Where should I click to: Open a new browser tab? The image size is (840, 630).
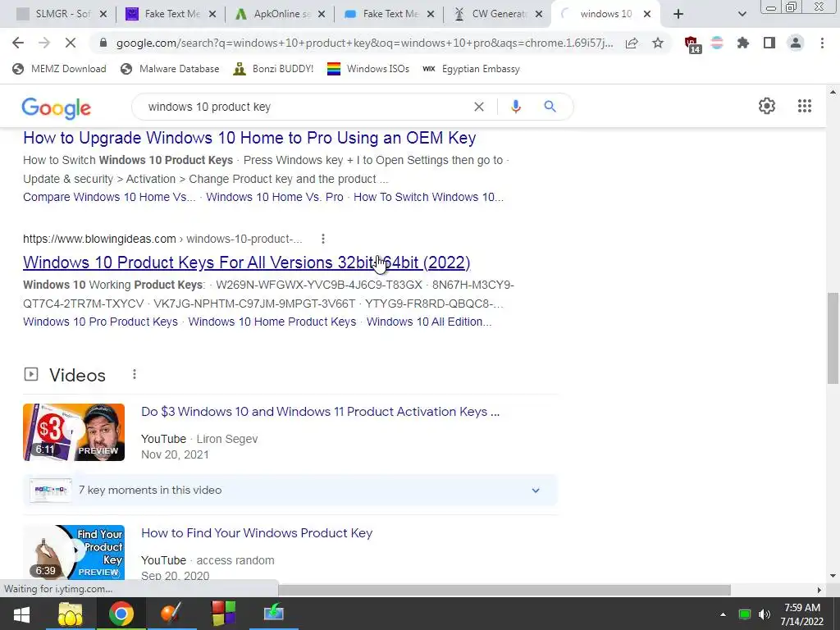coord(678,14)
